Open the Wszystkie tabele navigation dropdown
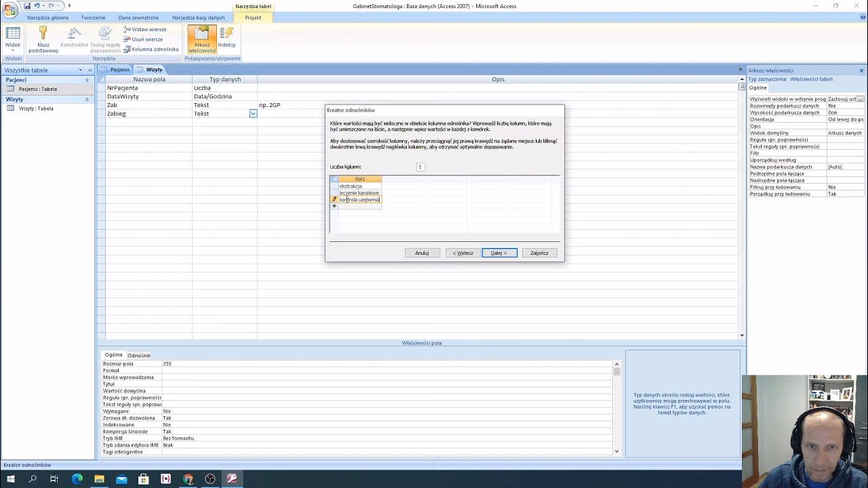This screenshot has width=868, height=488. point(80,70)
